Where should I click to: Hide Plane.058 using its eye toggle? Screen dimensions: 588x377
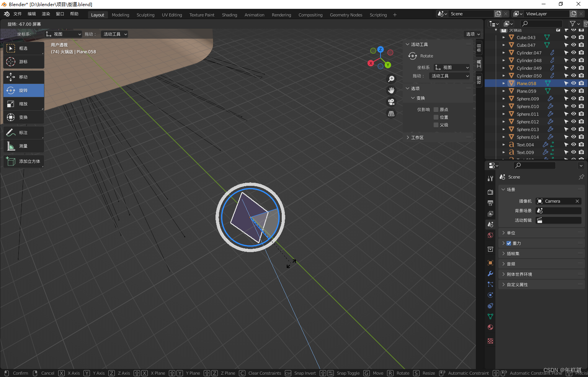pyautogui.click(x=573, y=83)
